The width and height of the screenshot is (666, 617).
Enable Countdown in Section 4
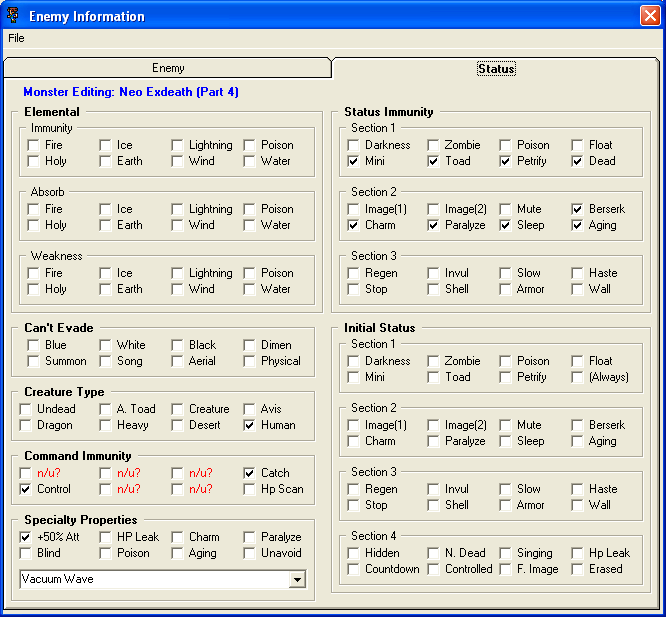(353, 569)
